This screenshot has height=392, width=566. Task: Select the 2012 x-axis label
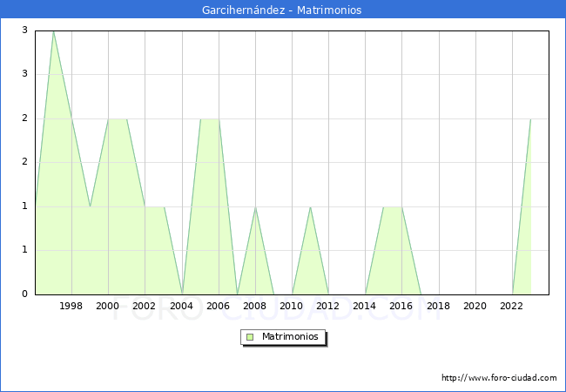point(327,306)
